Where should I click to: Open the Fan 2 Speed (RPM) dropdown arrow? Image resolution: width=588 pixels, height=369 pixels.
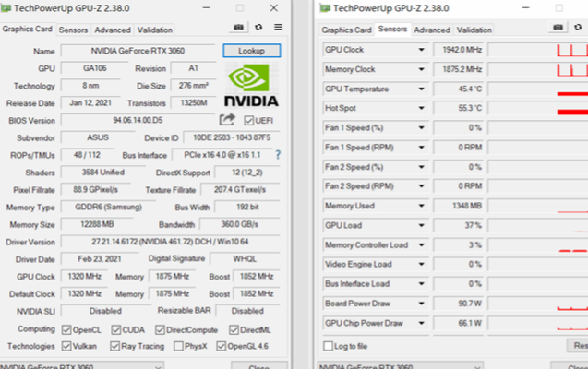[x=422, y=186]
